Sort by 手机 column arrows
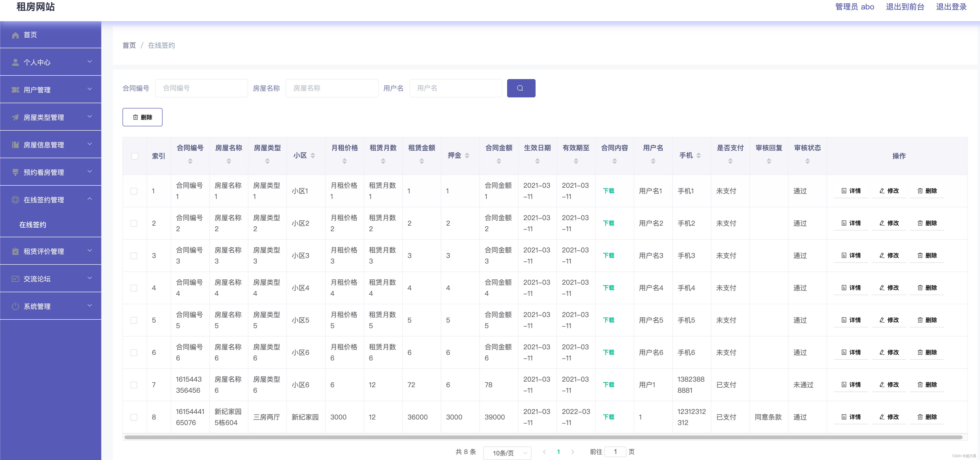Screen dimensions: 980x460 (699, 155)
